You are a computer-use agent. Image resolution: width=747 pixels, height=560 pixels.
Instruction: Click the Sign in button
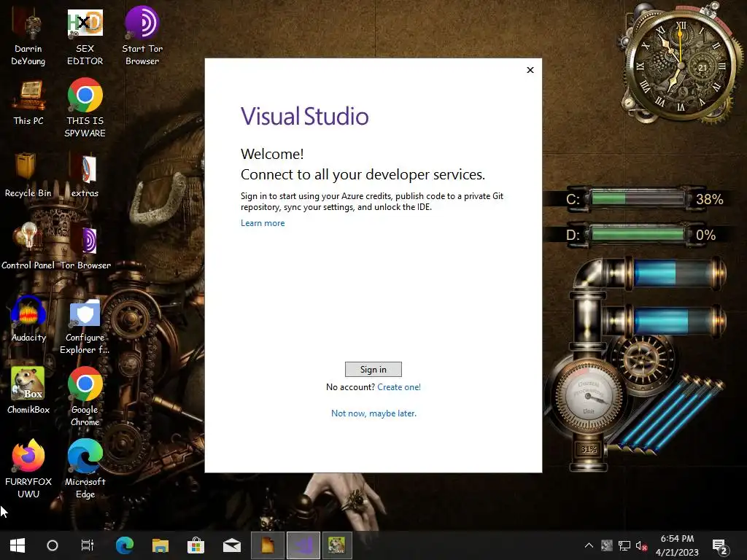[x=373, y=370]
